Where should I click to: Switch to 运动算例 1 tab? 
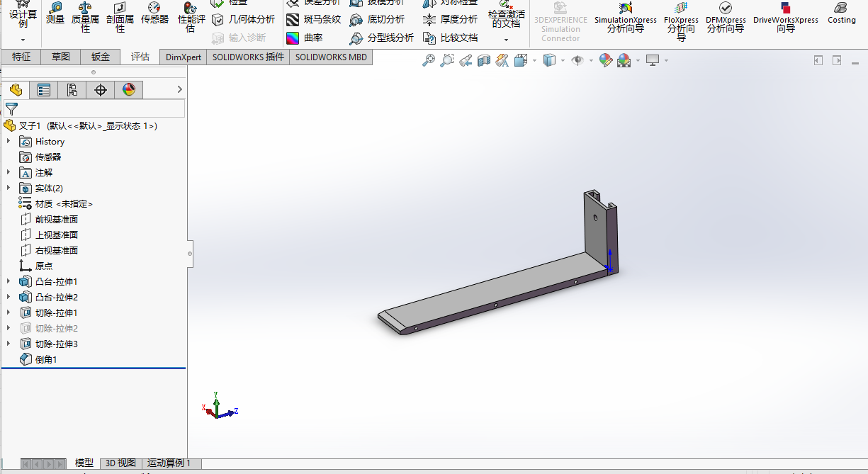169,463
